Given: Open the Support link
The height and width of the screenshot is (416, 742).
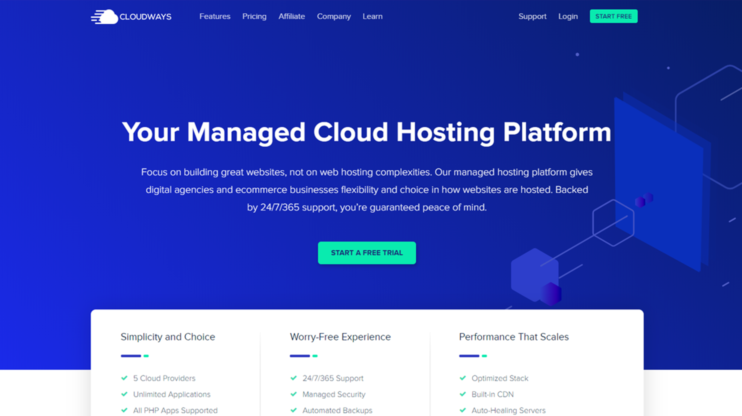Looking at the screenshot, I should [532, 17].
